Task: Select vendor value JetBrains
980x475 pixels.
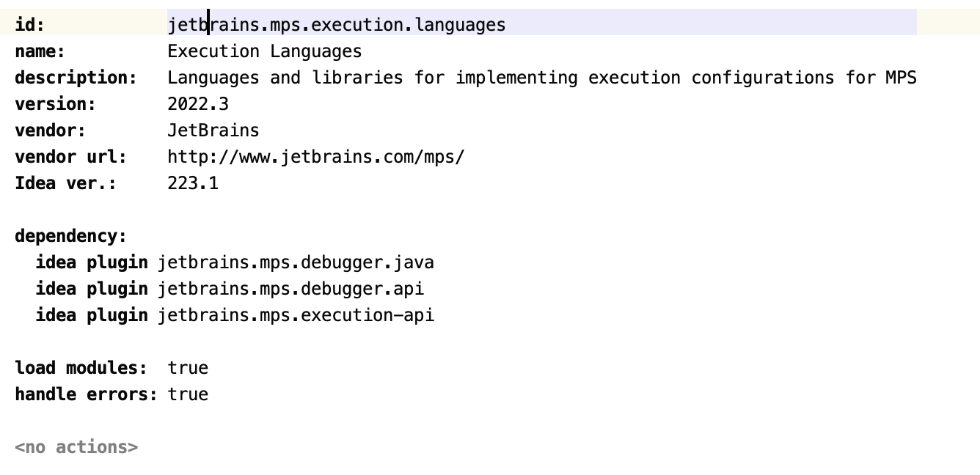Action: [x=213, y=130]
